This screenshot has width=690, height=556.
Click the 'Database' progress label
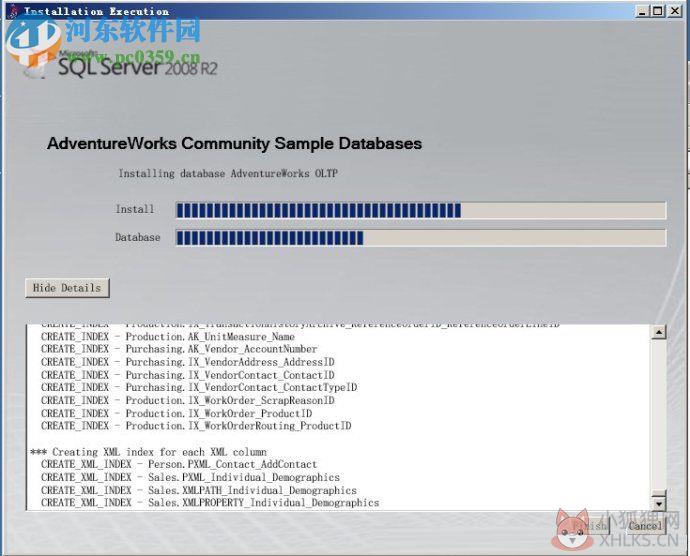coord(138,238)
